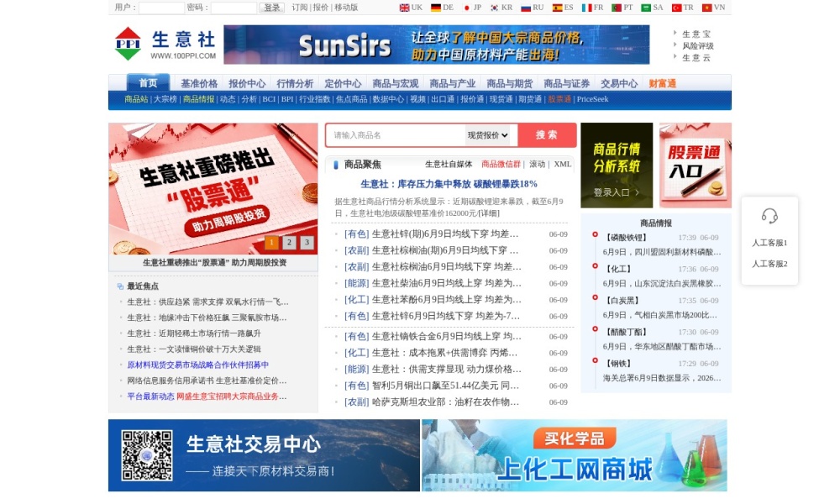The height and width of the screenshot is (504, 840).
Task: Select the SA Arabic flag link
Action: [652, 8]
